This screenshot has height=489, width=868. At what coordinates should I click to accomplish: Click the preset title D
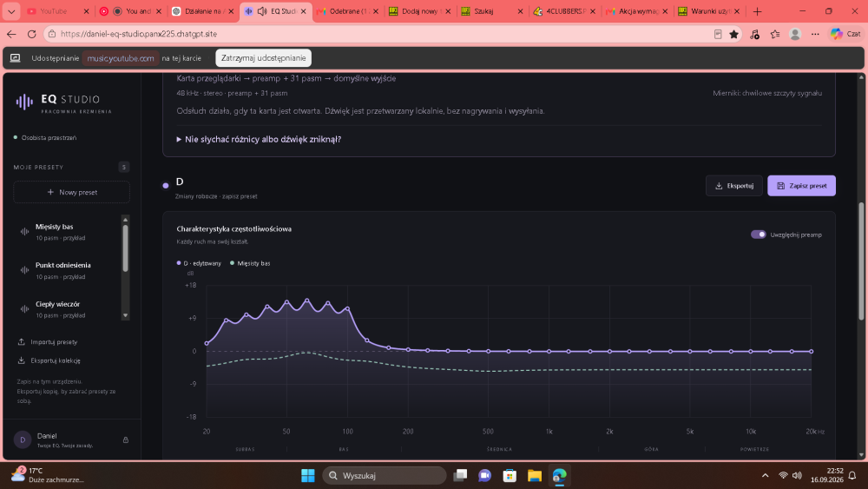pos(180,182)
